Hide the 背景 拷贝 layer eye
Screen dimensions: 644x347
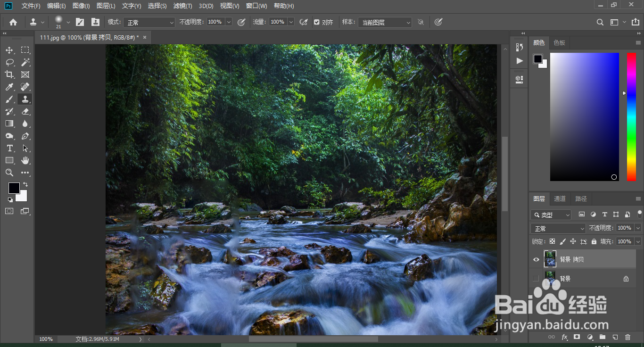[536, 259]
